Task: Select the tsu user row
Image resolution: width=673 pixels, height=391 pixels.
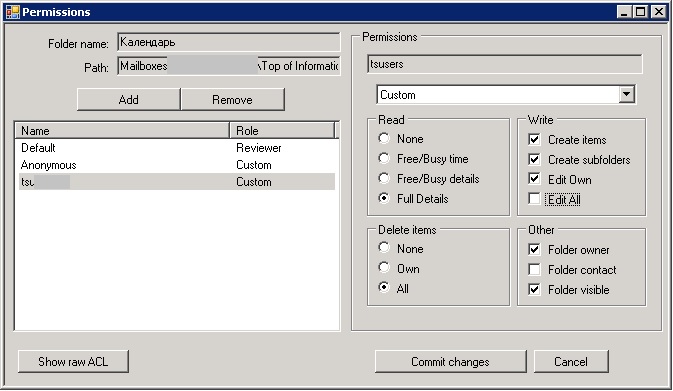Action: [176, 182]
